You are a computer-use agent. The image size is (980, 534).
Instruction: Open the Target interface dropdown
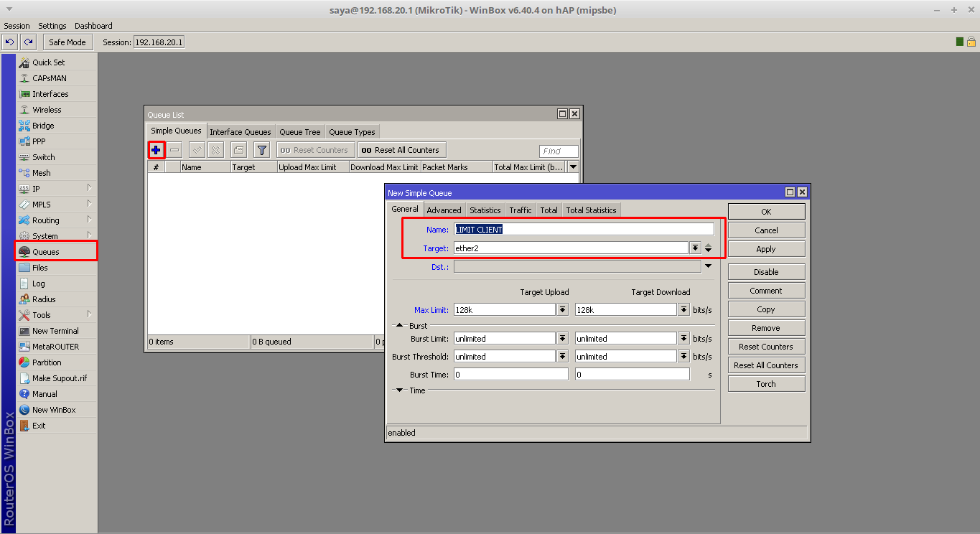(695, 248)
